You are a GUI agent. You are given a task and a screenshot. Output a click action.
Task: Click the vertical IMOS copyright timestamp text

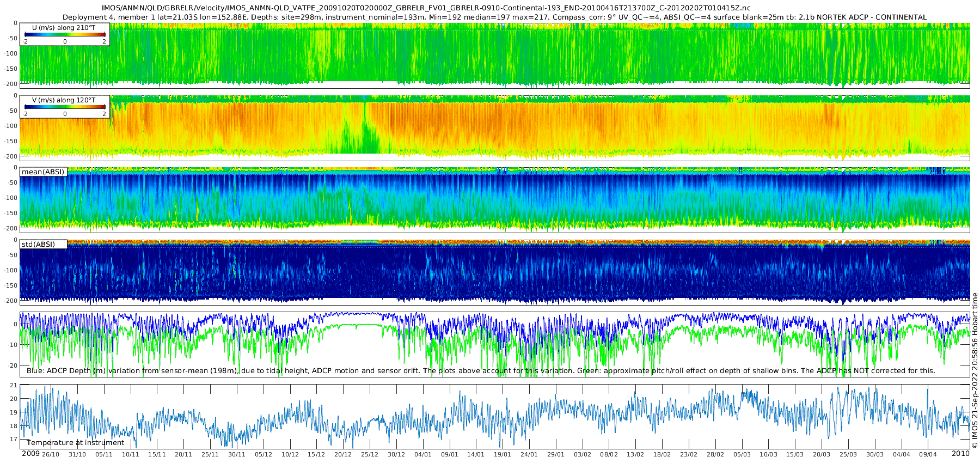pyautogui.click(x=975, y=370)
